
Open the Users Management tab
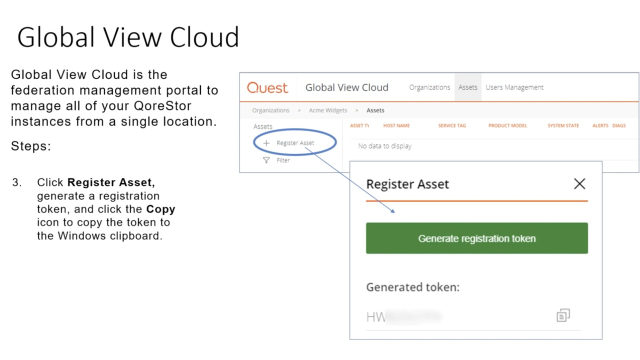(514, 87)
